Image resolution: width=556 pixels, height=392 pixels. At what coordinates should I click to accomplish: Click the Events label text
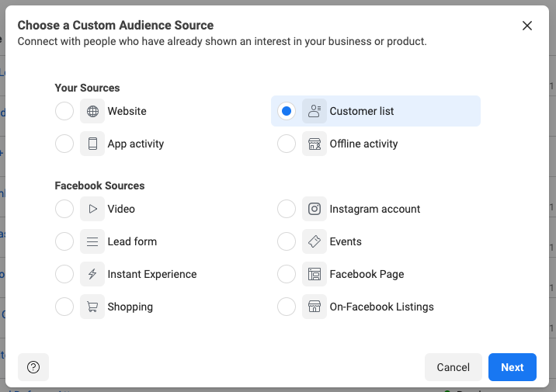tap(346, 241)
